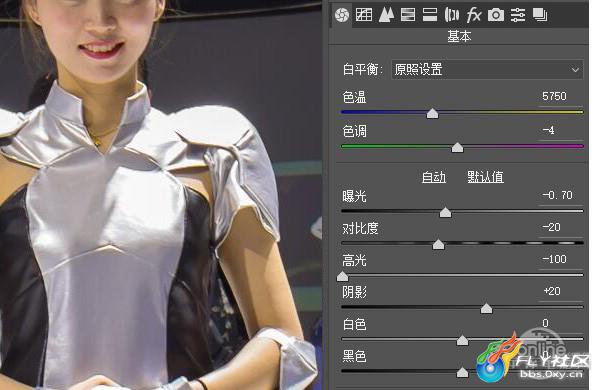Viewport: 600px width, 390px height.
Task: Click the 色温 slider handle
Action: tap(432, 113)
